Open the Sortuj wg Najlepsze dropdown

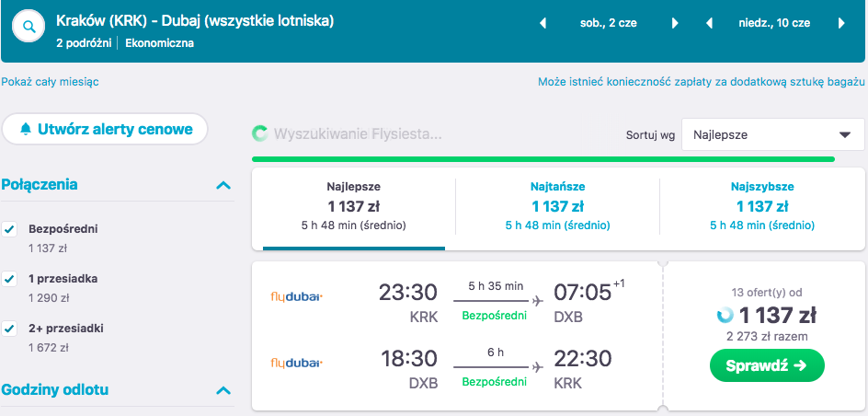click(x=772, y=134)
